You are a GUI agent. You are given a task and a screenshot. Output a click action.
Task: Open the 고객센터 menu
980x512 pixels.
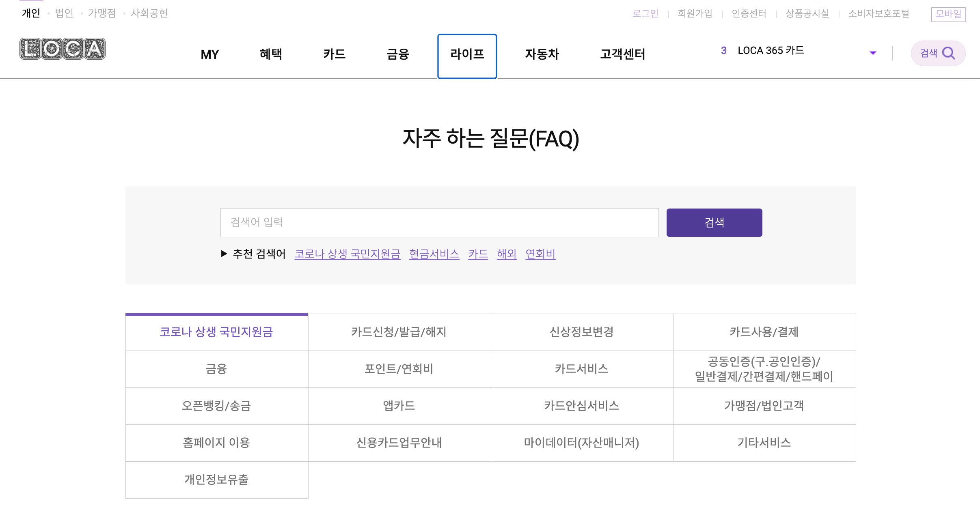pyautogui.click(x=622, y=54)
